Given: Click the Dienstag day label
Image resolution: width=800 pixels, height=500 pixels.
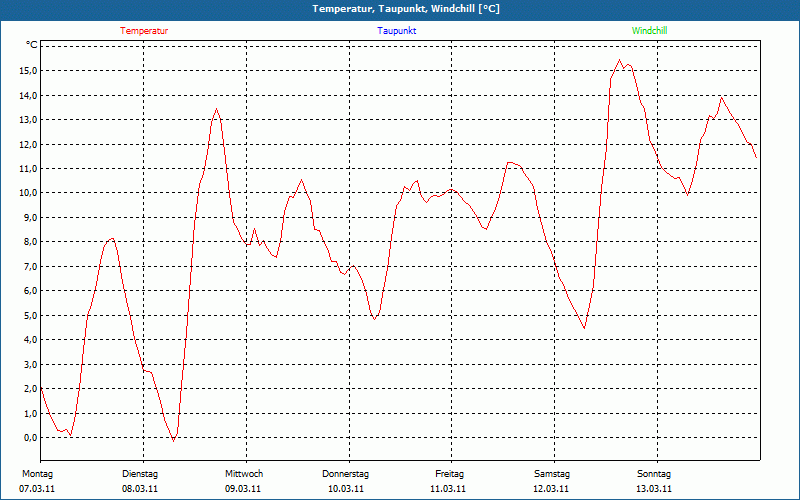Looking at the screenshot, I should pyautogui.click(x=140, y=474).
